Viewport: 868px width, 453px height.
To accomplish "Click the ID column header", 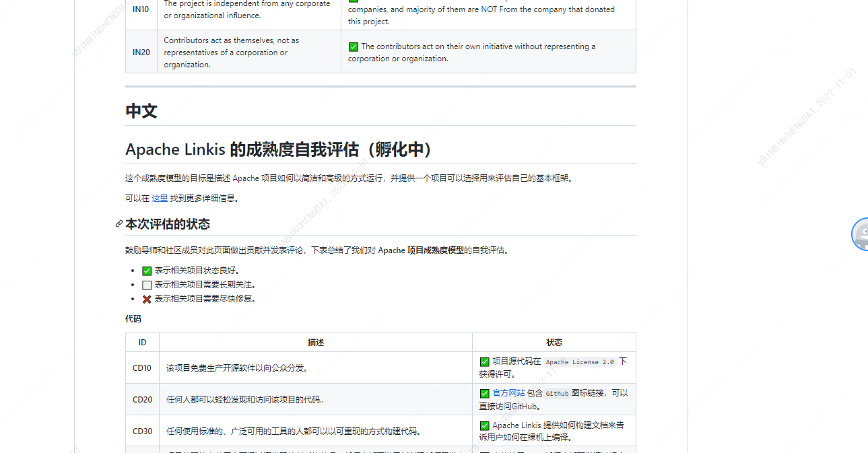I will pos(142,343).
